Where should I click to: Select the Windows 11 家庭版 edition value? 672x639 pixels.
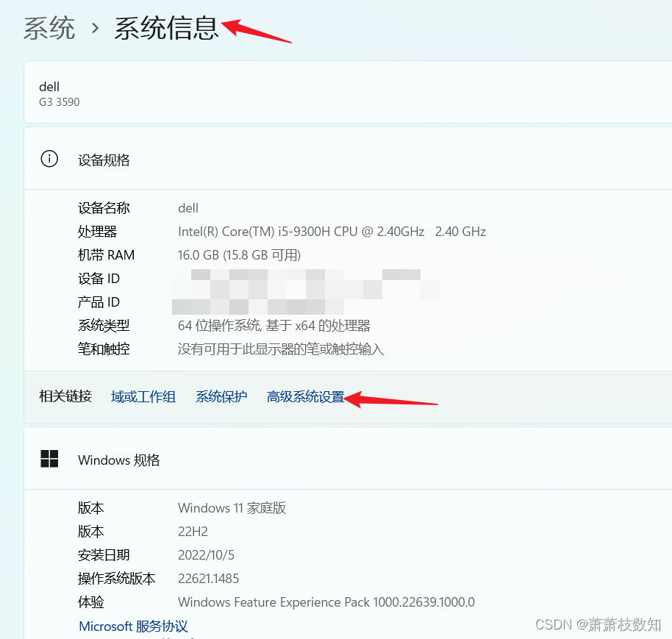pyautogui.click(x=232, y=508)
